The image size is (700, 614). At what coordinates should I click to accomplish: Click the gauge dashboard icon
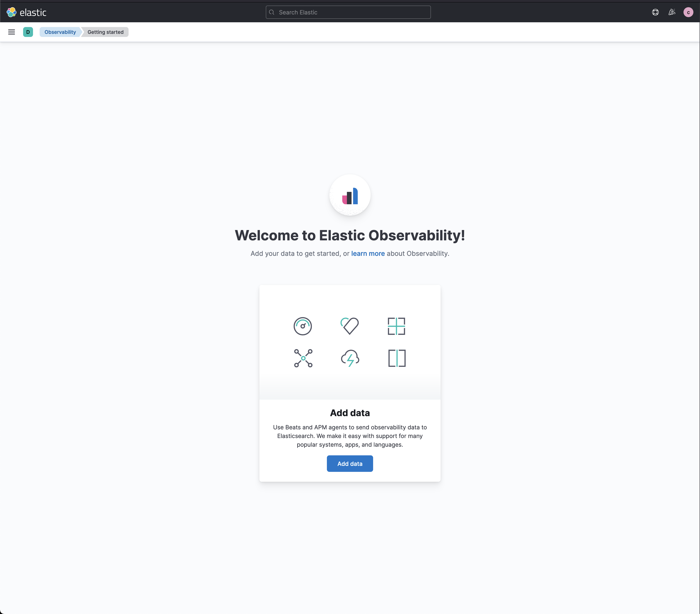[x=303, y=326]
